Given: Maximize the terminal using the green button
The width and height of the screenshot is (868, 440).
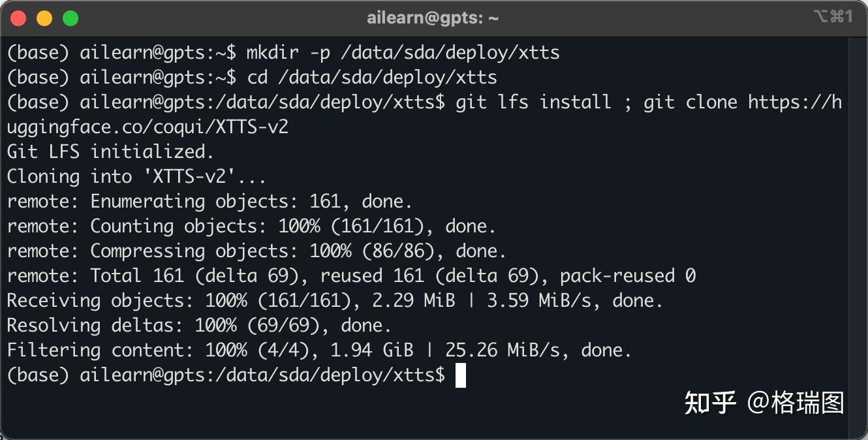Looking at the screenshot, I should 70,18.
